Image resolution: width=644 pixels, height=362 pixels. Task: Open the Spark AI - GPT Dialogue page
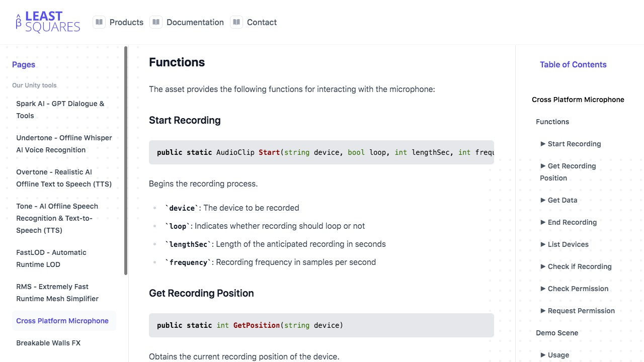(60, 110)
